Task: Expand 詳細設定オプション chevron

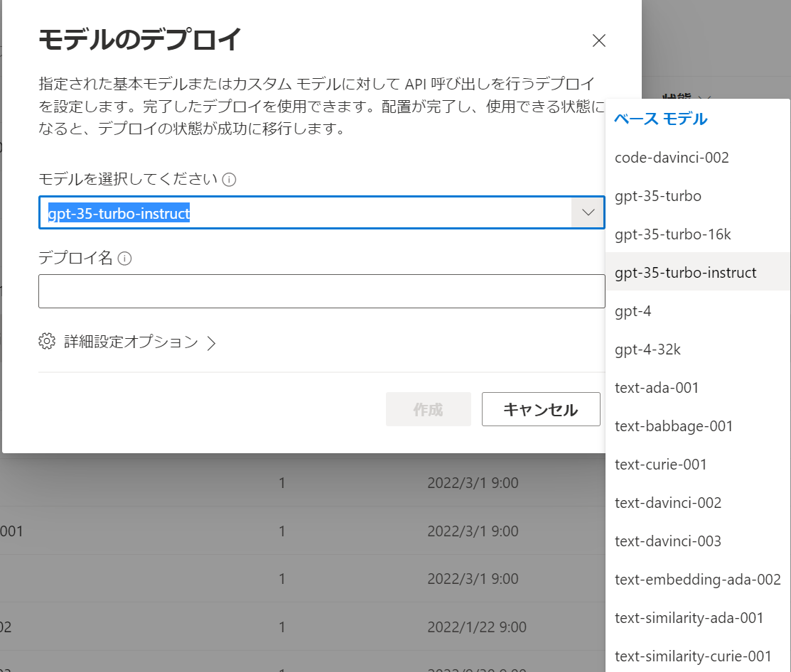Action: [211, 343]
